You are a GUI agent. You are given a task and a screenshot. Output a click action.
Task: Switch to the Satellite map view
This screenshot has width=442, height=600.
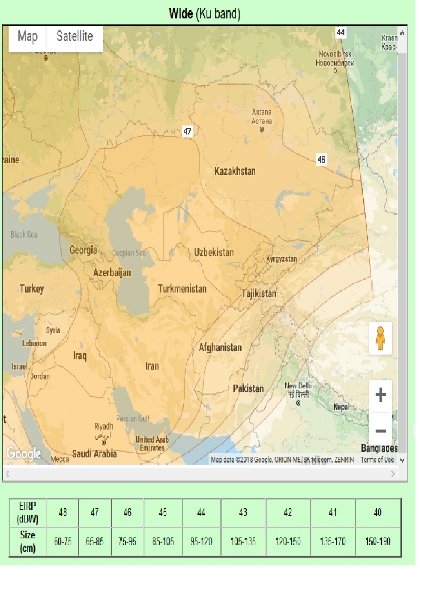pos(75,37)
